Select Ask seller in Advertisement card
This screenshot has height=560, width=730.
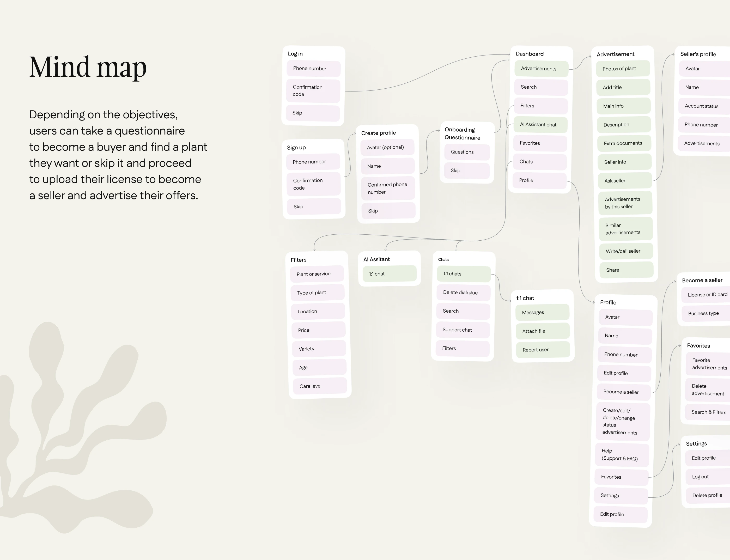624,181
